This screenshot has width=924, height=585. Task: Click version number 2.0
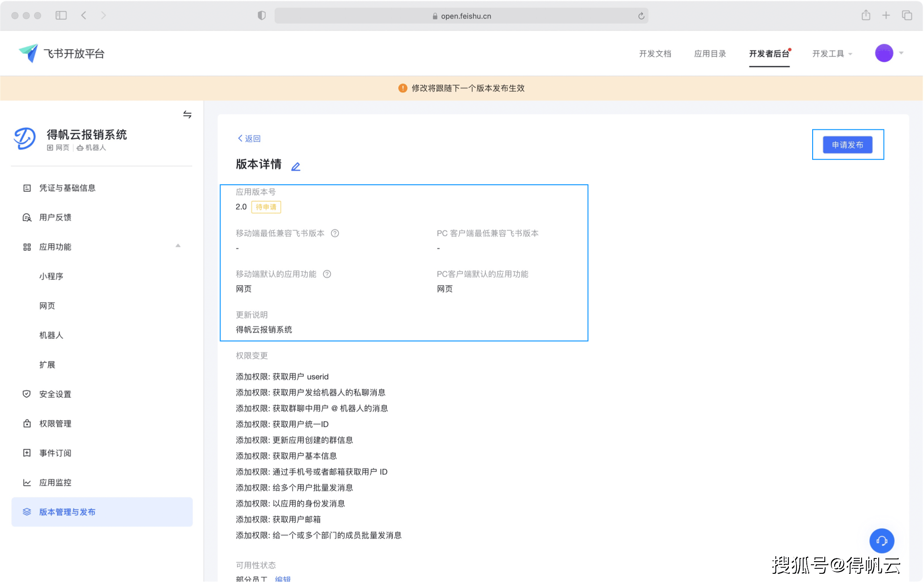[x=241, y=207]
